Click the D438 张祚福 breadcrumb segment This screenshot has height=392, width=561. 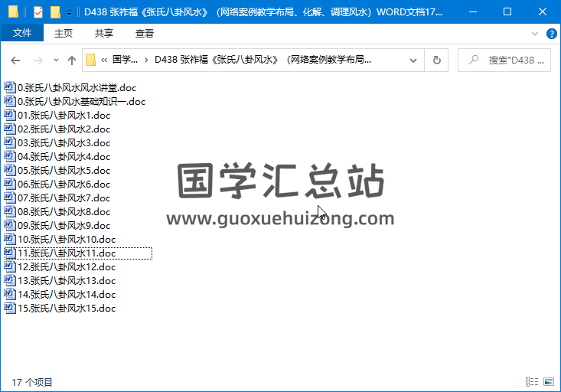point(263,60)
